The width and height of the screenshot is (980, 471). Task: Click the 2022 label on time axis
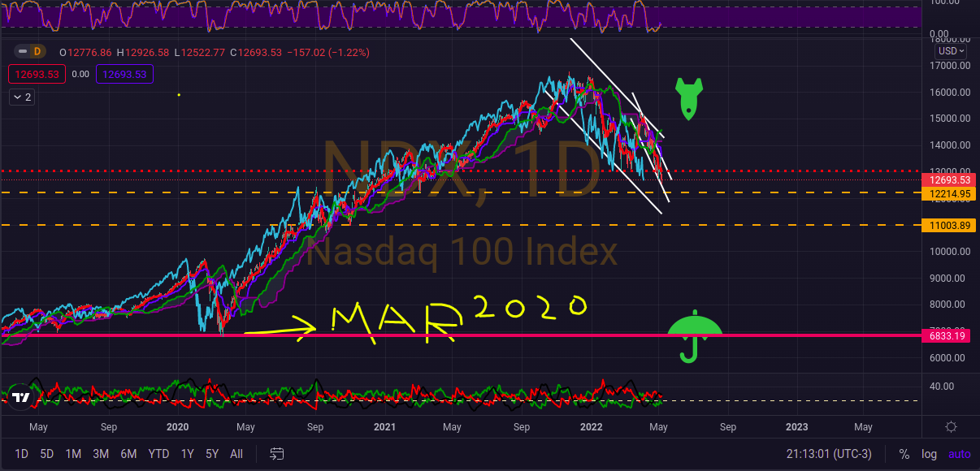pos(591,426)
